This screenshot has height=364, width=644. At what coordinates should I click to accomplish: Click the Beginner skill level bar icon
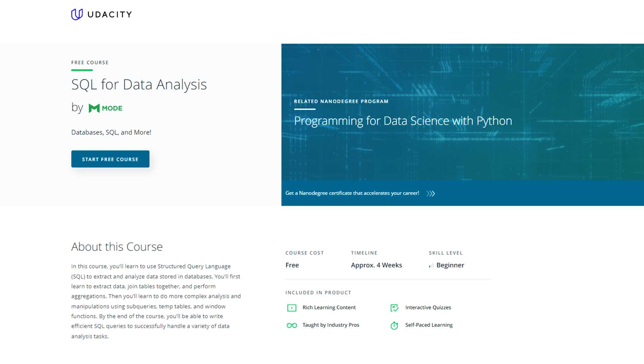pos(431,266)
